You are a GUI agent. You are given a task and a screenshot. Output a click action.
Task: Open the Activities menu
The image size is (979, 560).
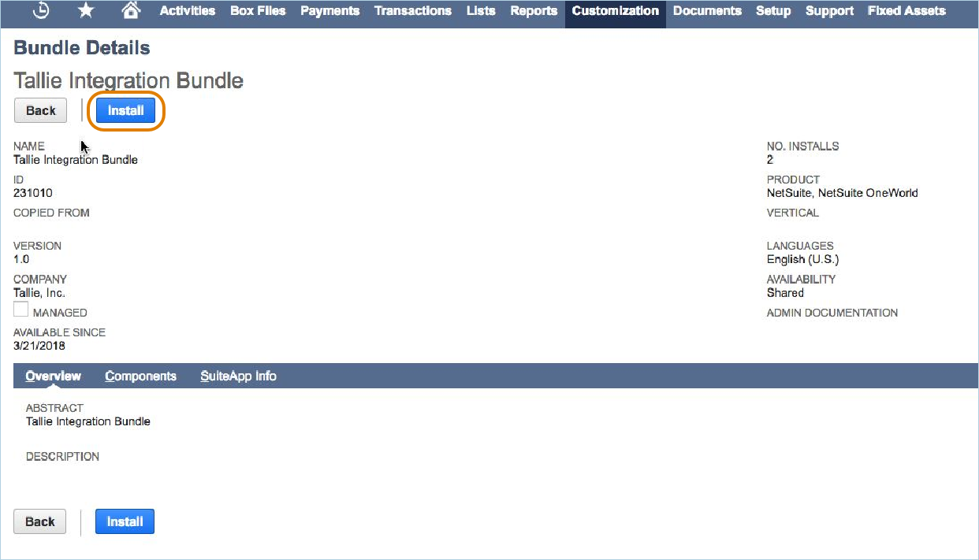(x=188, y=11)
